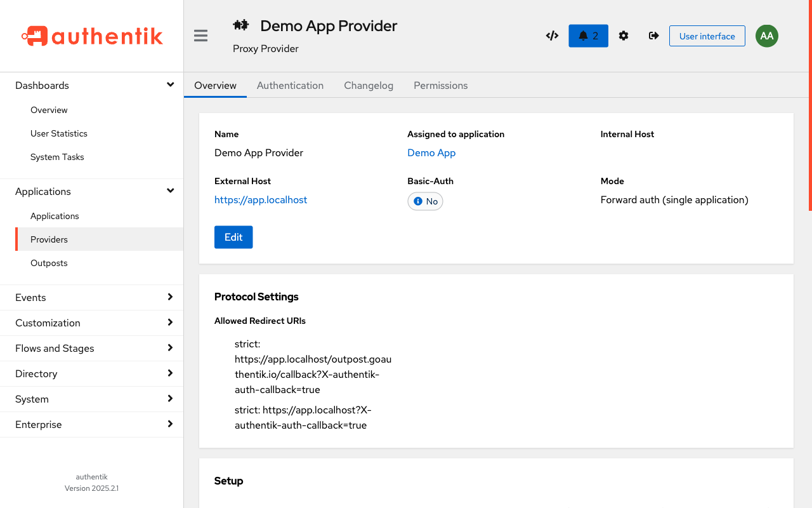Expand the Enterprise sidebar section
The image size is (812, 508).
pyautogui.click(x=92, y=424)
